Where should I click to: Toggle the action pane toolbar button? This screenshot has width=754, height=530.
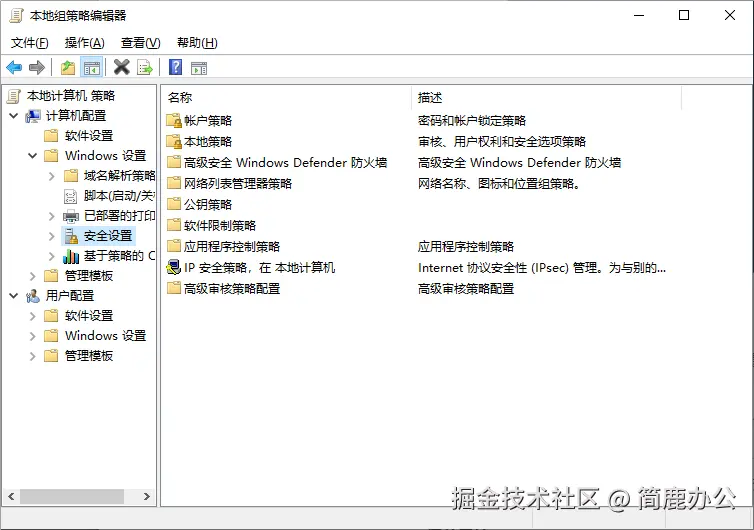pyautogui.click(x=199, y=67)
